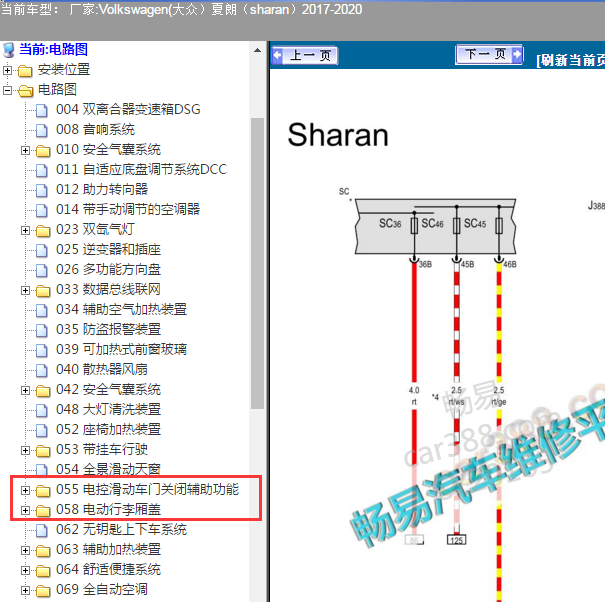Expand 042 安全气囊系统 node

(x=25, y=390)
